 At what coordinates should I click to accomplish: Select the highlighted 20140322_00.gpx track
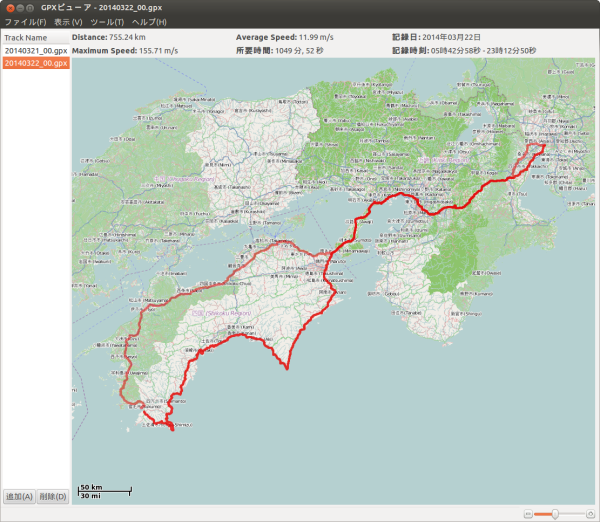tap(35, 62)
